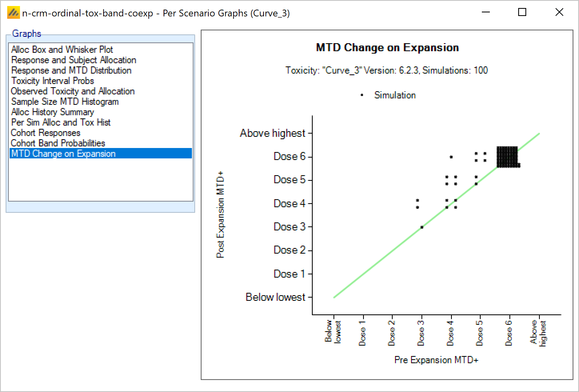Show Toxicity Interval Probs graph
Viewport: 579px width, 392px height.
pos(52,81)
